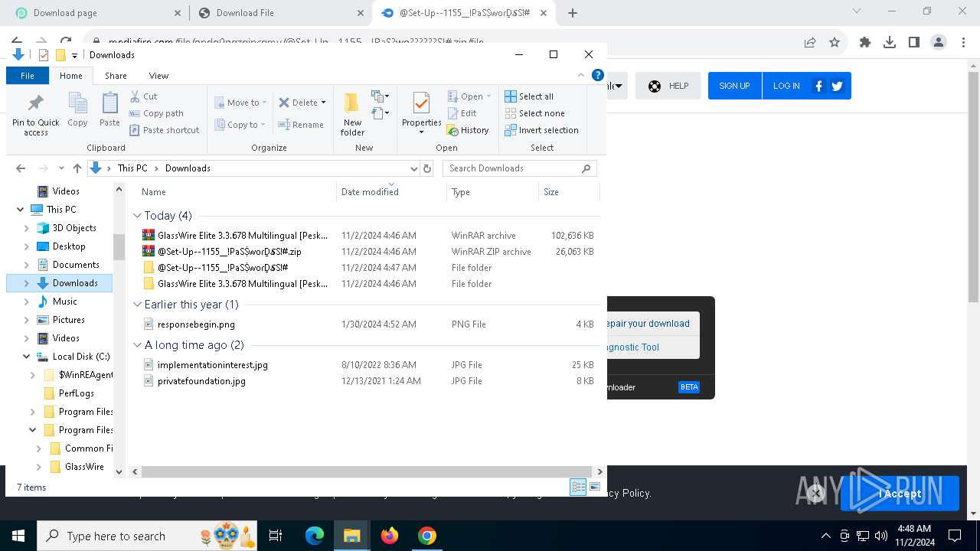Click Paste shortcut in the ribbon
This screenshot has height=551, width=980.
pos(164,130)
